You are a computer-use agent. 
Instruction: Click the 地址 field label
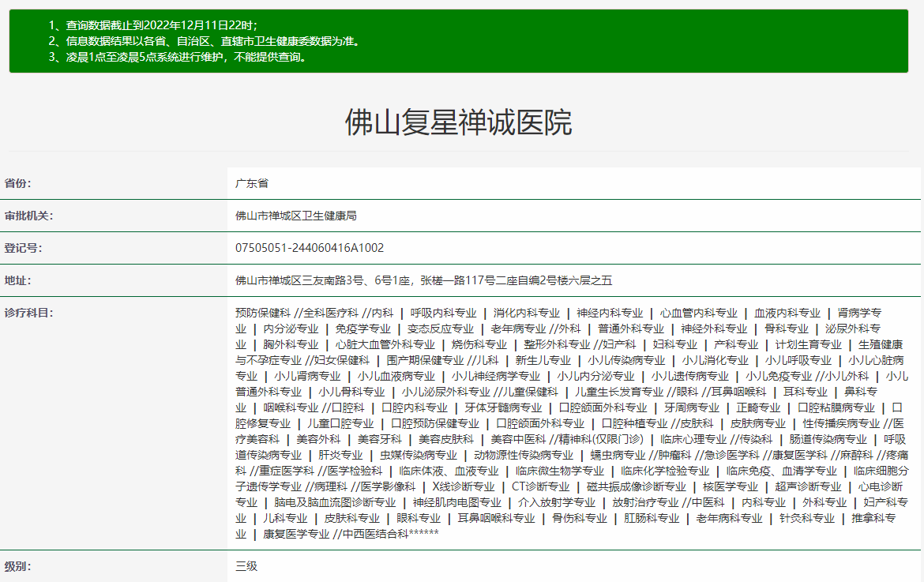[17, 280]
